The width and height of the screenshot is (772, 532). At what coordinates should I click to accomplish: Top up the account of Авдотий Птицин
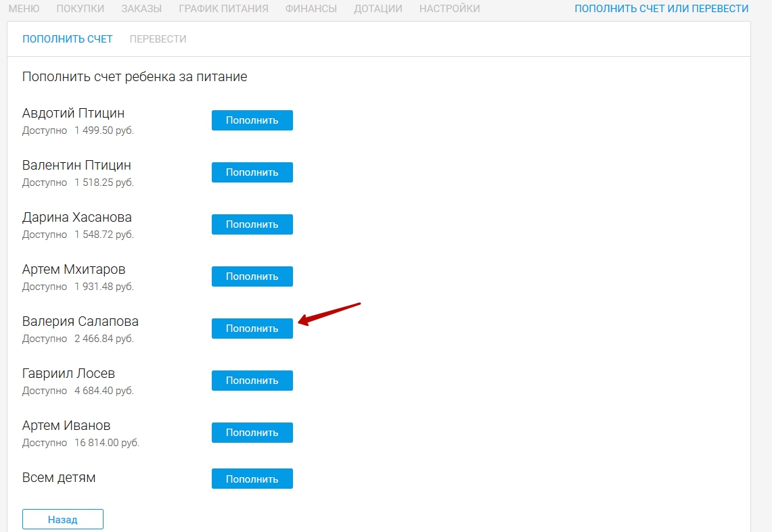coord(252,120)
